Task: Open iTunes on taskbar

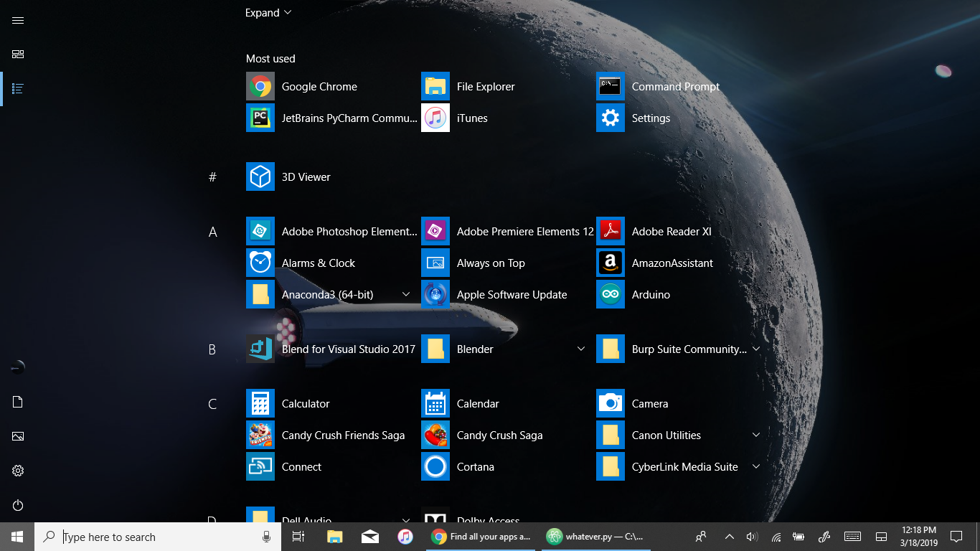Action: 405,537
